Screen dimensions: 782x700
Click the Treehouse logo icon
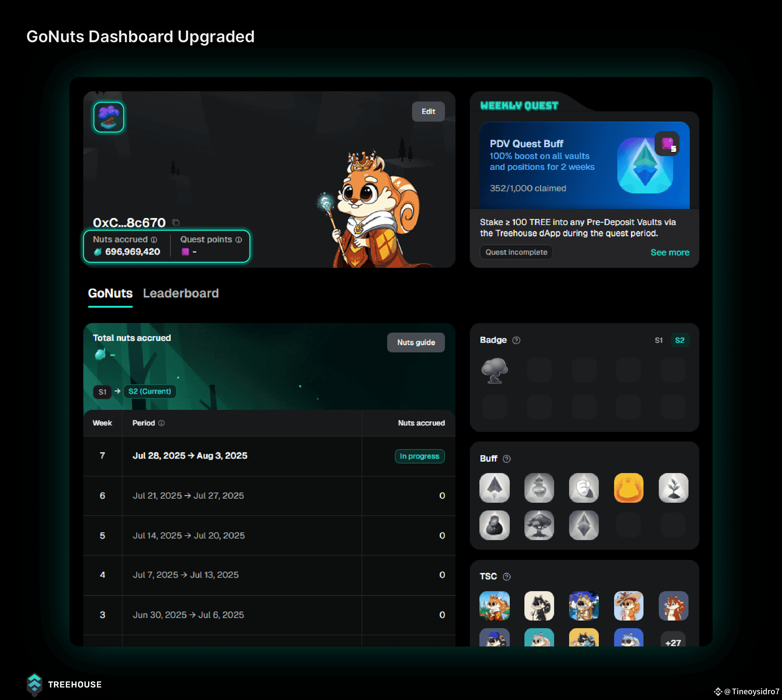(x=34, y=685)
